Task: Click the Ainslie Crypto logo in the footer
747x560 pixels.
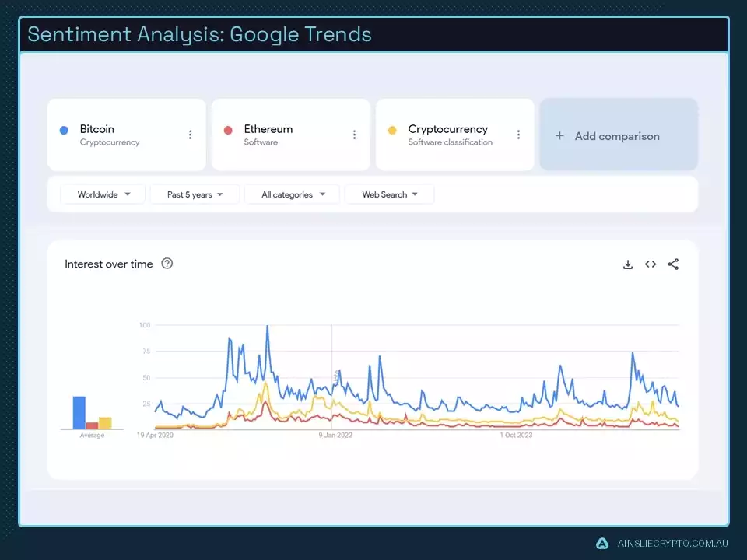Action: pos(601,544)
